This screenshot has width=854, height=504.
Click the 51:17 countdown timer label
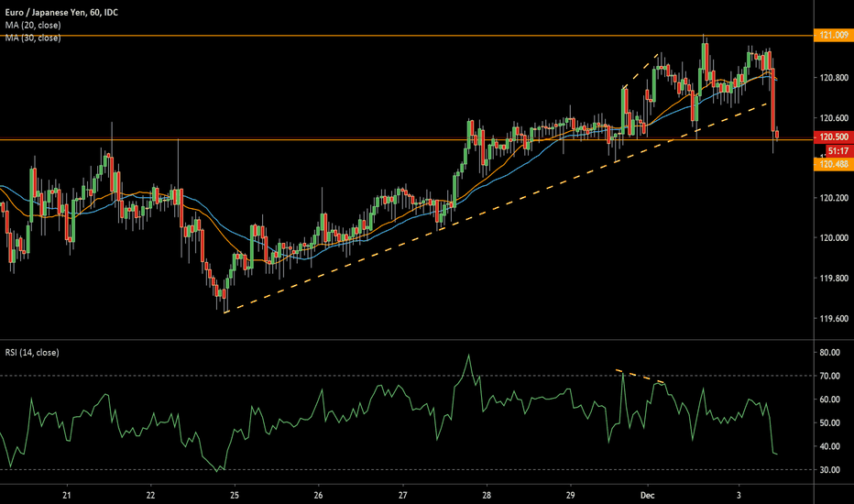click(x=836, y=150)
